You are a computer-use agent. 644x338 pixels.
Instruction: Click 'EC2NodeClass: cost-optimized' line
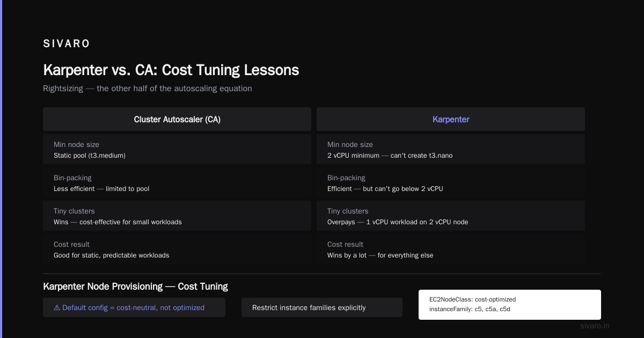(x=472, y=299)
